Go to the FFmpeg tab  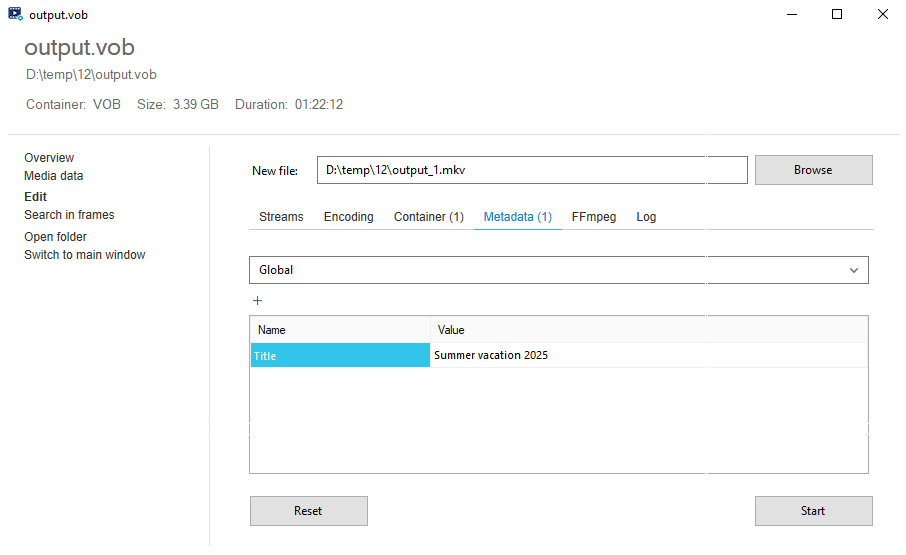593,217
